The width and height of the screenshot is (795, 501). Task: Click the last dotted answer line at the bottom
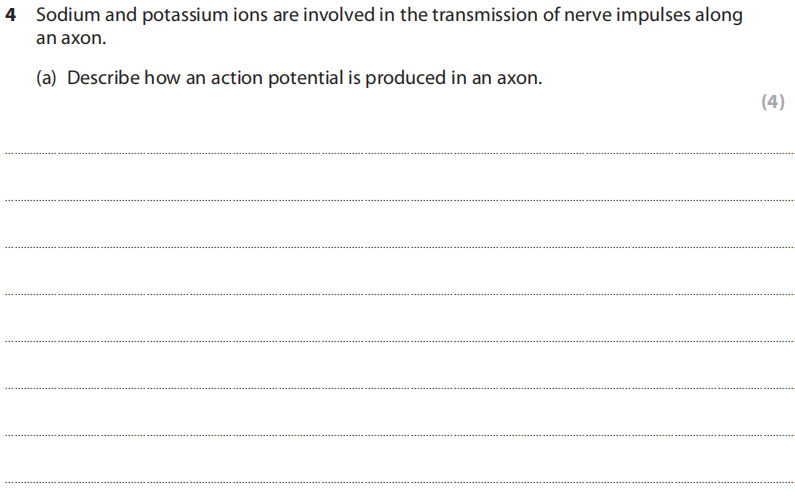point(400,482)
